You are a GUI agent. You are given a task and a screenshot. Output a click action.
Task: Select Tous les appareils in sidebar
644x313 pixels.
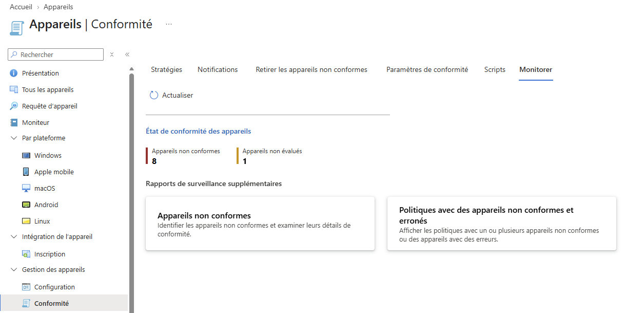[x=48, y=89]
